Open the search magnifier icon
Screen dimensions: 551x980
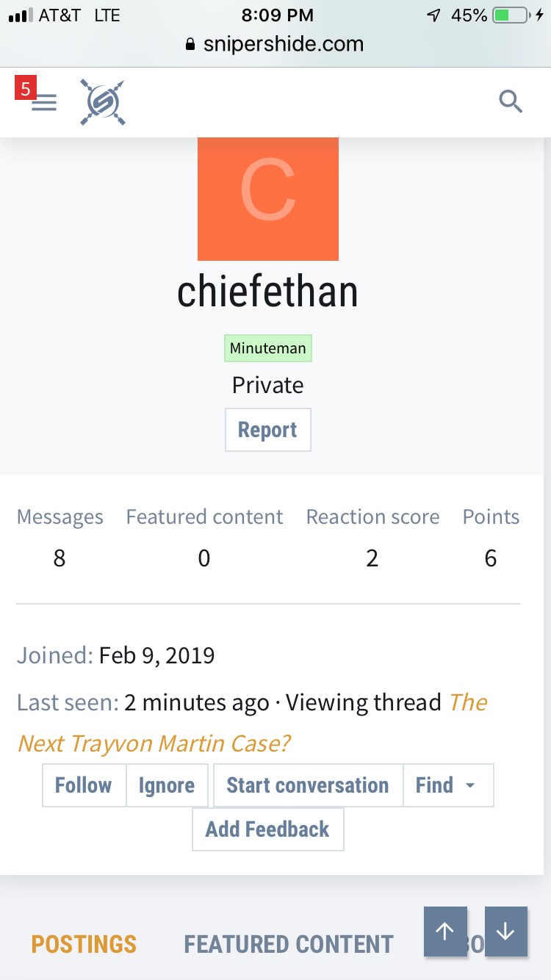click(510, 101)
